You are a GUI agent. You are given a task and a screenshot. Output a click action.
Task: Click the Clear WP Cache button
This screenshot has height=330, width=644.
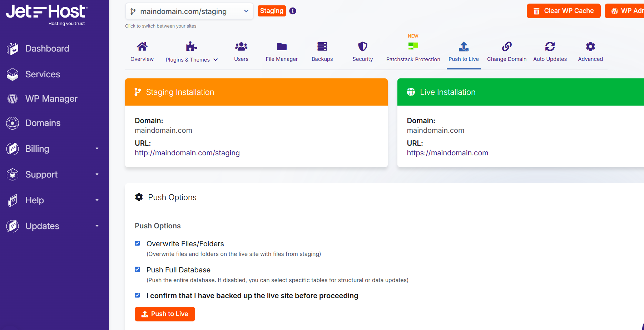(564, 11)
